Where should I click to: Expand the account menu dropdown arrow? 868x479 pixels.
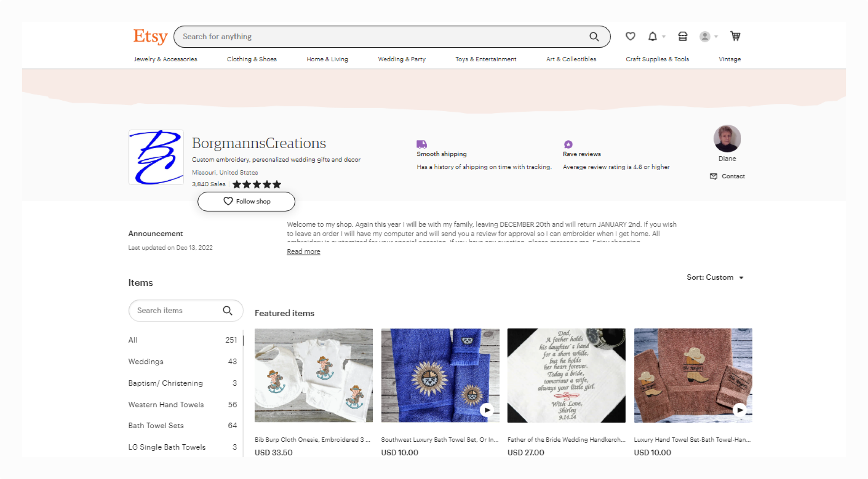pyautogui.click(x=716, y=37)
